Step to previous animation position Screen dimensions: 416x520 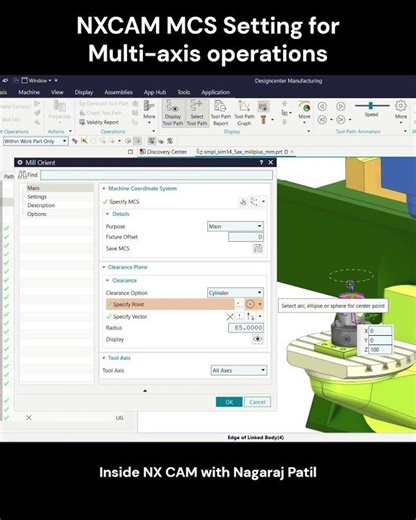click(x=322, y=119)
